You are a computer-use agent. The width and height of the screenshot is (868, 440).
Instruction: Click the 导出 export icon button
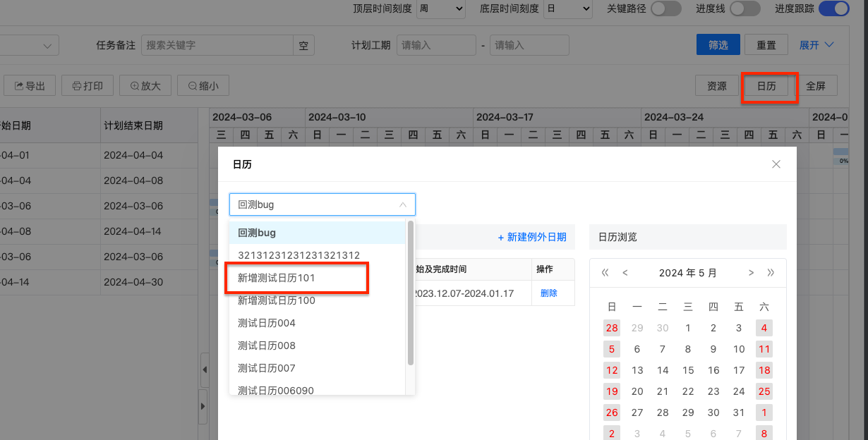(29, 86)
